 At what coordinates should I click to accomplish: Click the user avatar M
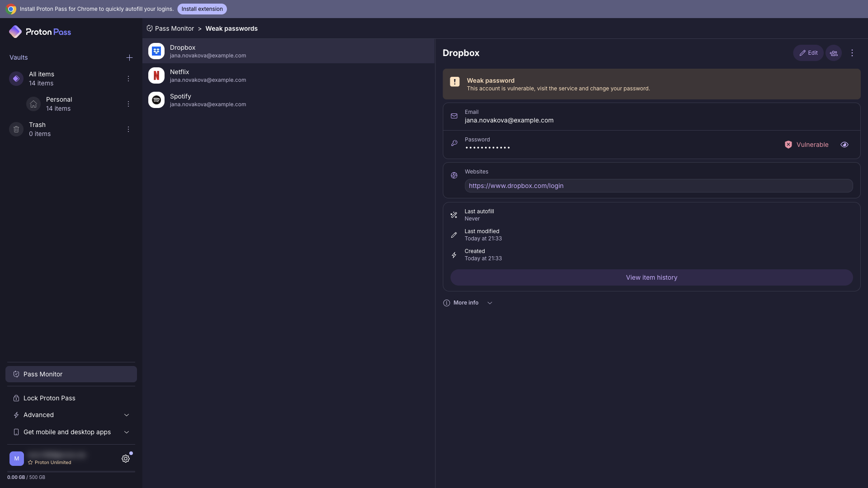tap(17, 459)
